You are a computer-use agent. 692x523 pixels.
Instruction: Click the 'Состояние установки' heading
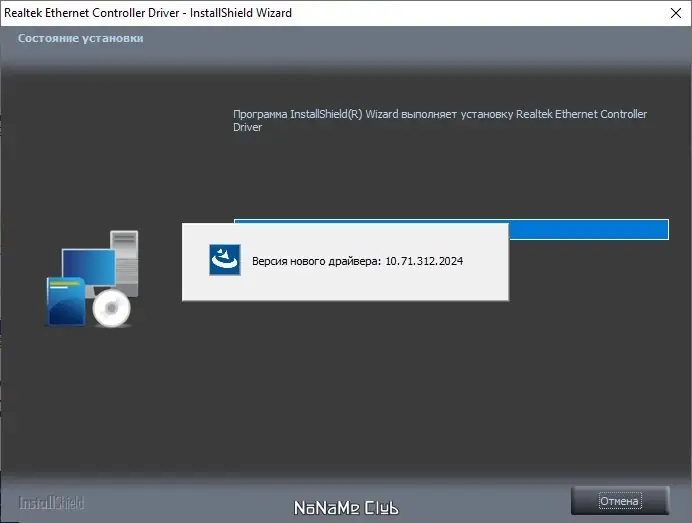click(81, 38)
